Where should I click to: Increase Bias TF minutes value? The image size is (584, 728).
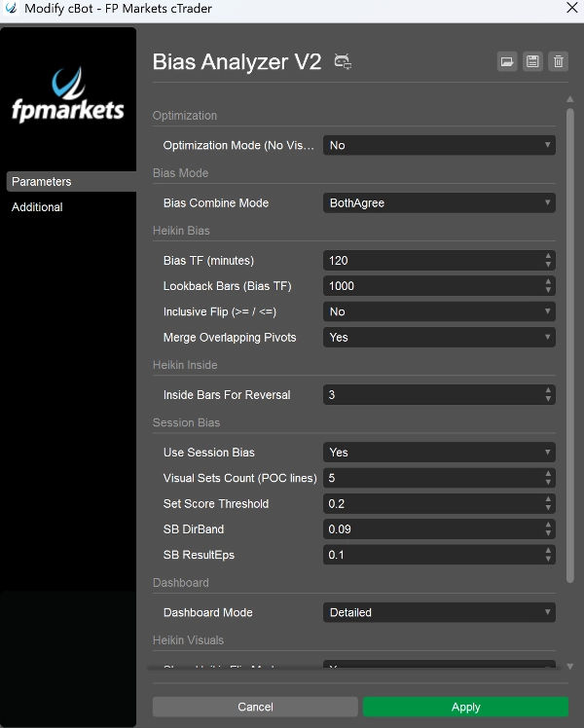(548, 256)
